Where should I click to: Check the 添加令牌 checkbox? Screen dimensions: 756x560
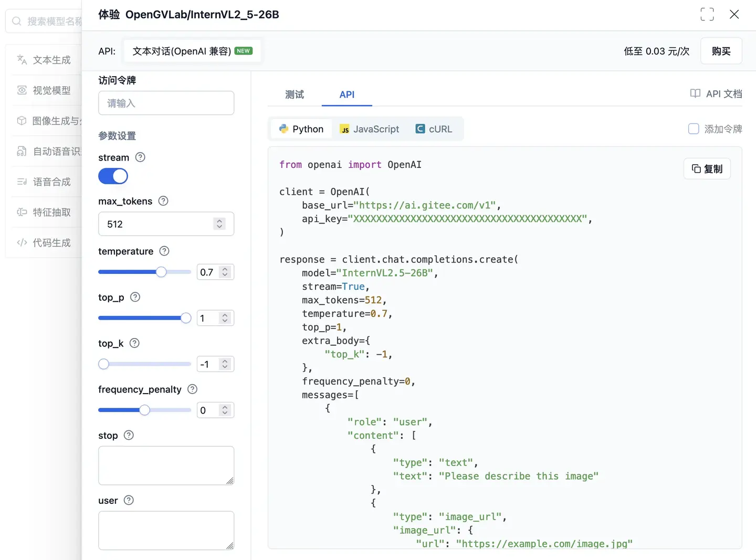694,129
